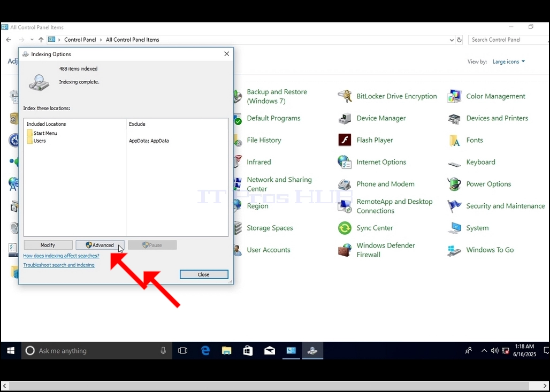Open Default Programs link
The width and height of the screenshot is (550, 392).
[273, 118]
